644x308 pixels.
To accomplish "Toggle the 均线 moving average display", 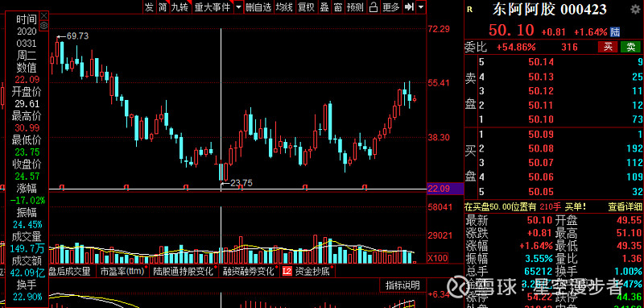I will [284, 7].
